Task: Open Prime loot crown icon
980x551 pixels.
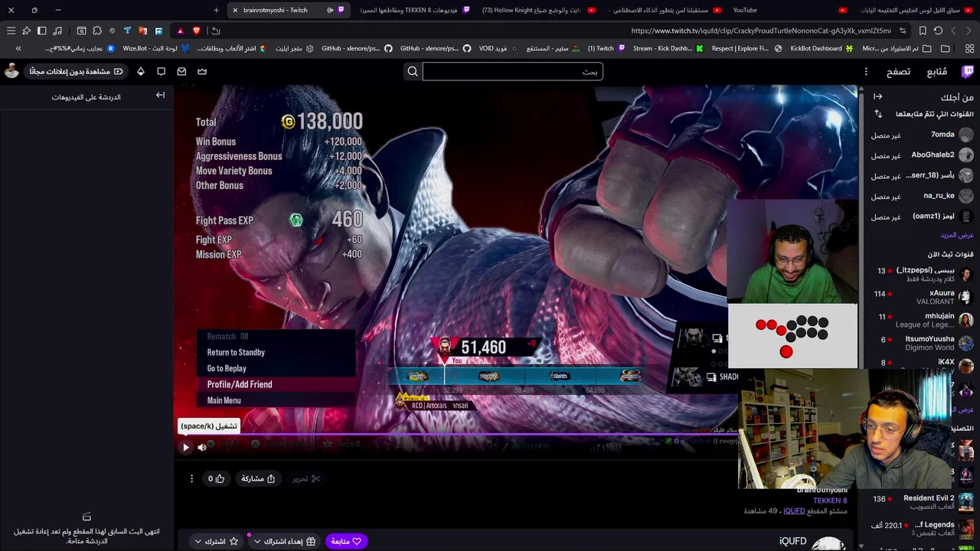Action: pos(202,71)
